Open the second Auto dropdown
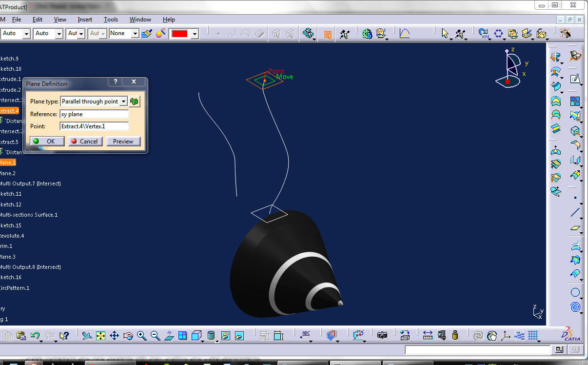This screenshot has width=588, height=365. [59, 33]
